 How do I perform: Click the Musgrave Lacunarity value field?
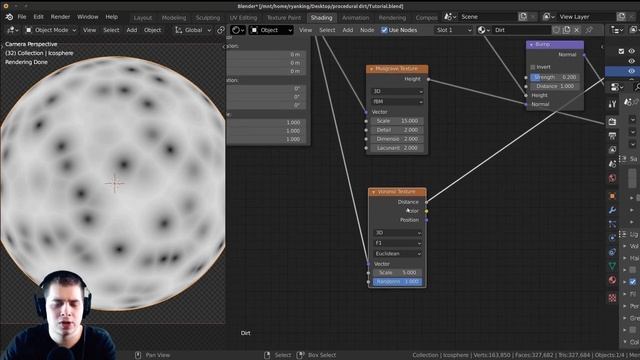[x=397, y=148]
